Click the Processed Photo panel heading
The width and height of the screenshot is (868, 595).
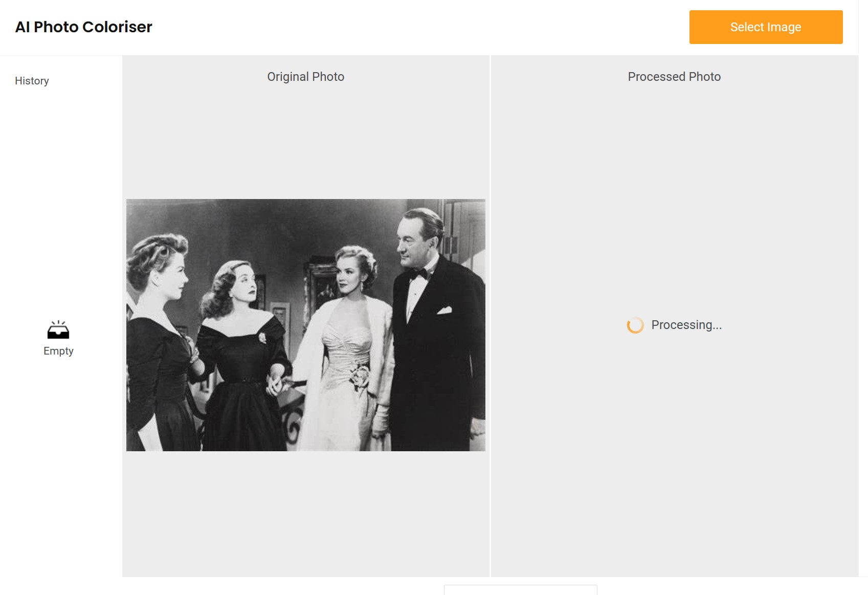(x=674, y=77)
